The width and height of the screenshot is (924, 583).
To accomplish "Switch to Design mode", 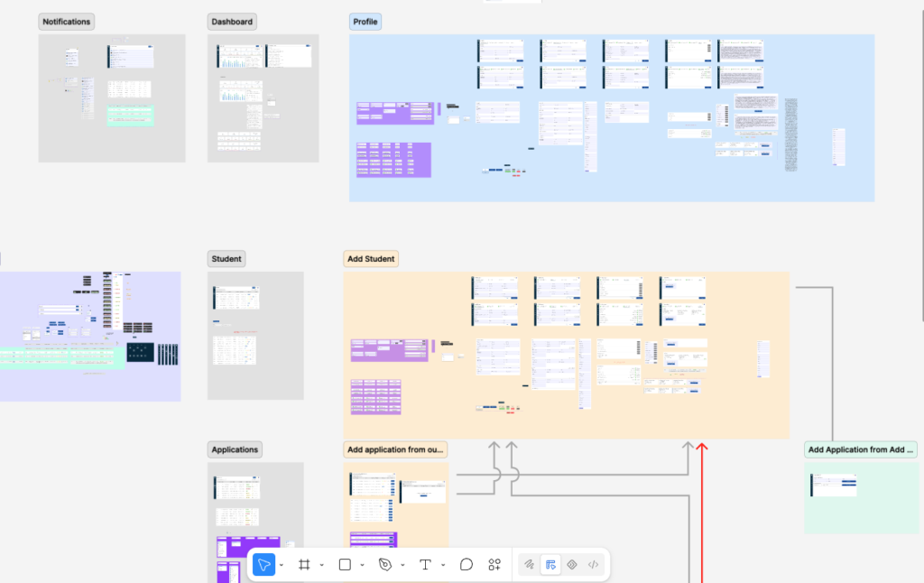I will click(550, 565).
